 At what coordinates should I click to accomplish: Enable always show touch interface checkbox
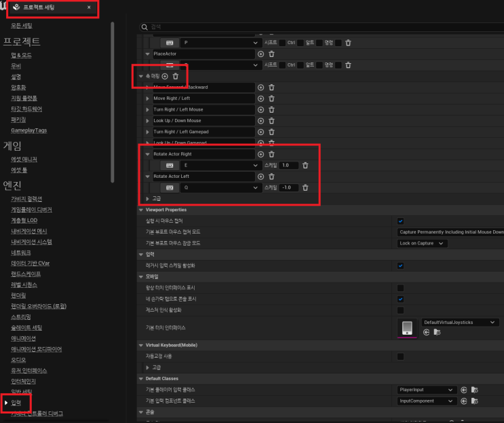point(400,288)
